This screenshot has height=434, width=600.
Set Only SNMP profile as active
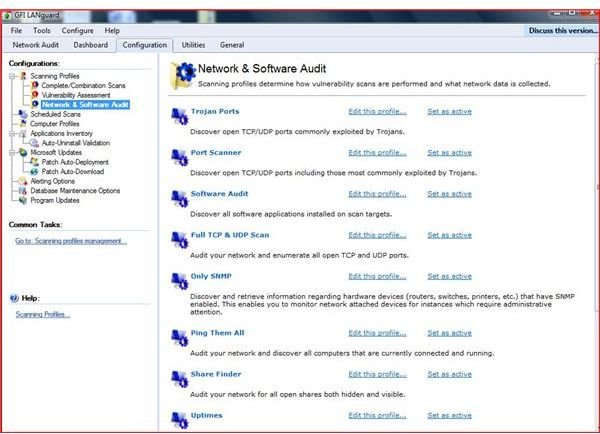pos(449,276)
